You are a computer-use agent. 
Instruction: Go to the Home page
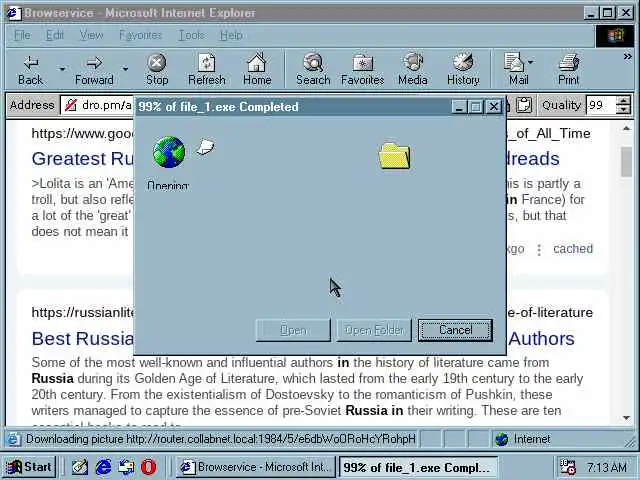click(x=257, y=69)
